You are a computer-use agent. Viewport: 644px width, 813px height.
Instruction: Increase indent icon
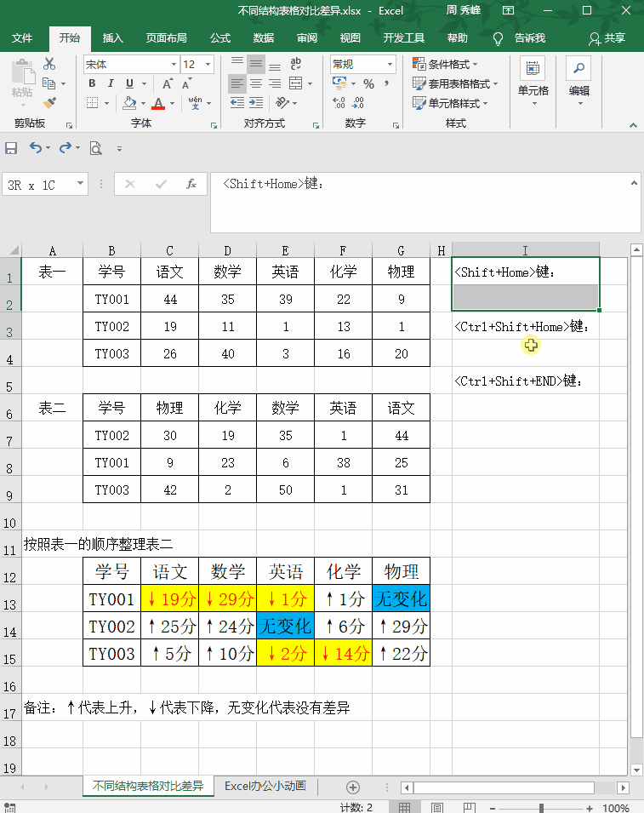pyautogui.click(x=256, y=103)
